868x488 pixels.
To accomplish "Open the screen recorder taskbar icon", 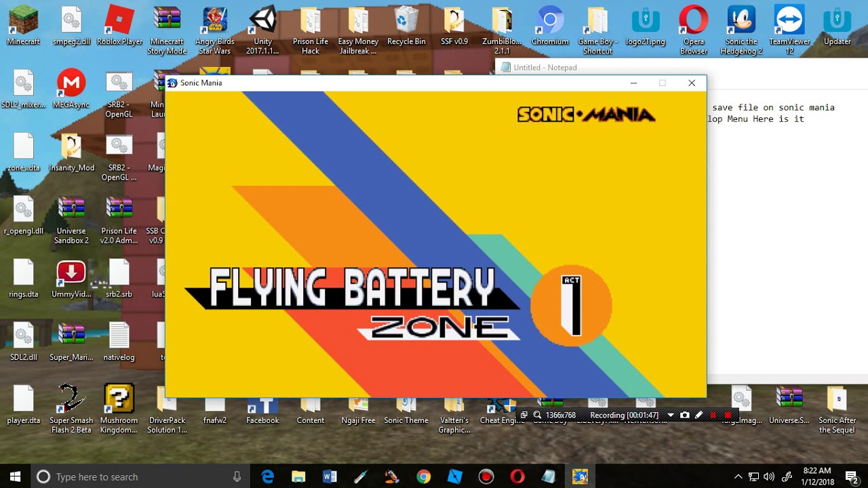I will point(486,476).
